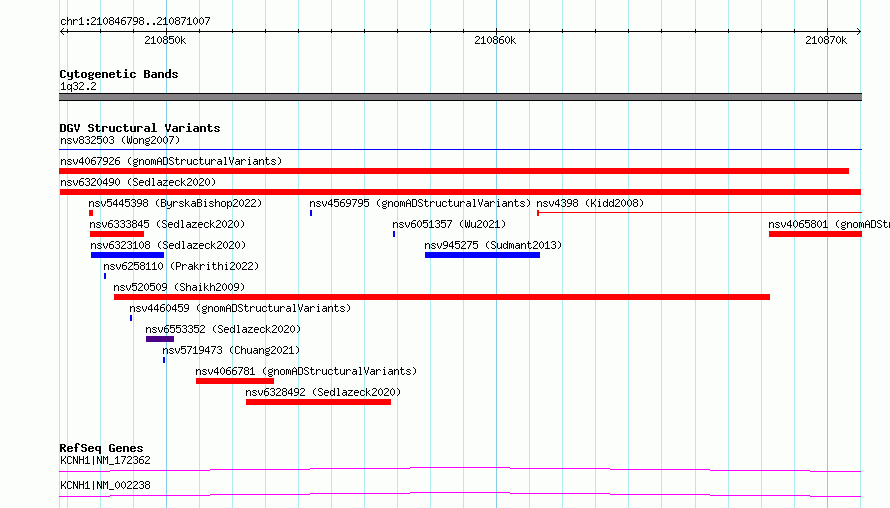Image resolution: width=890 pixels, height=508 pixels.
Task: Click the red bar for nsv6333845
Action: click(x=117, y=234)
